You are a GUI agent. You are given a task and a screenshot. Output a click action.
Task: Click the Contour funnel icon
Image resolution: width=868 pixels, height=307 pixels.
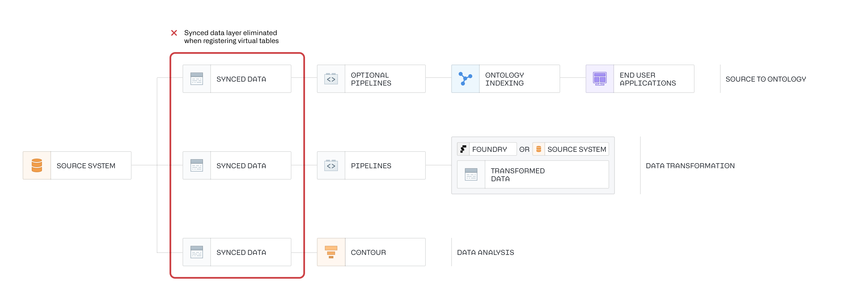[331, 252]
